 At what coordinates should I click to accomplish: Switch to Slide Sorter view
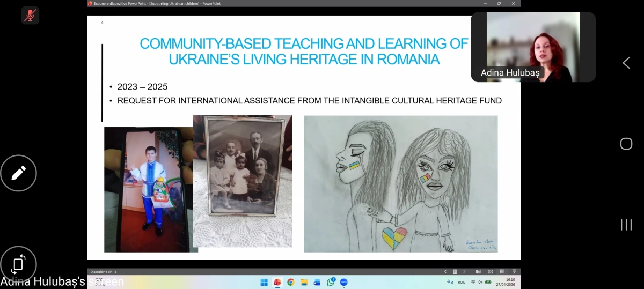tap(490, 272)
